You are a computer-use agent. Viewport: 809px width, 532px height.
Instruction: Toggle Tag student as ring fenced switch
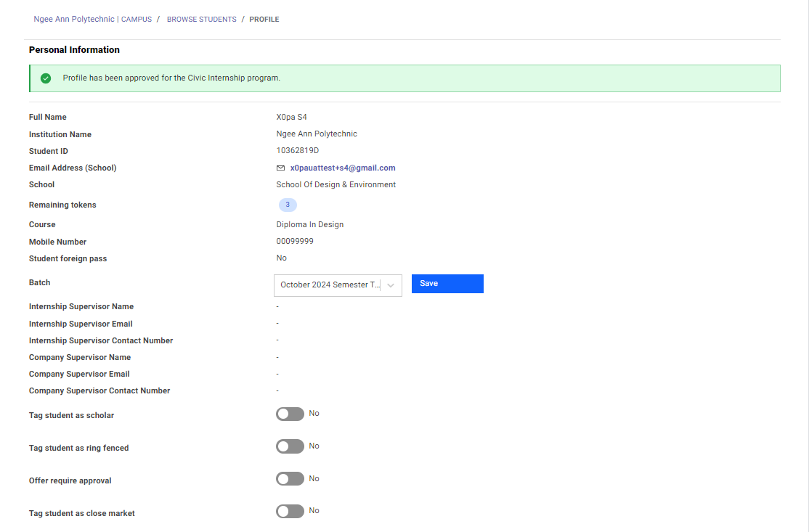click(290, 446)
